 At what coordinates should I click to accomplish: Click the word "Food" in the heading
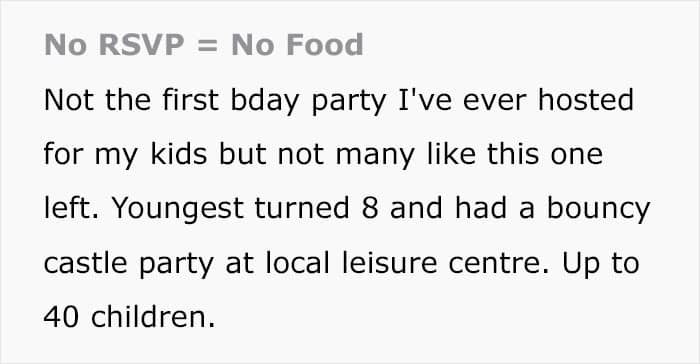[x=325, y=45]
